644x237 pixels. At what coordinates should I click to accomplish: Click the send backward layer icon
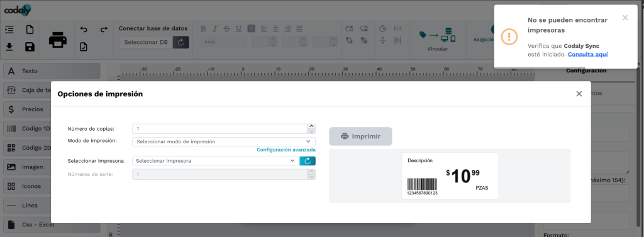pyautogui.click(x=364, y=29)
